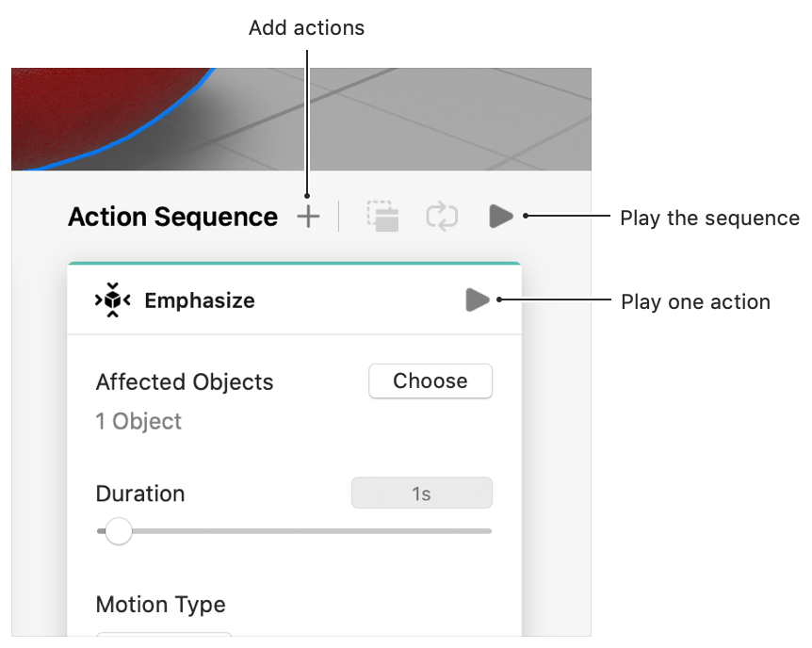This screenshot has height=648, width=812.
Task: Click the far right end of Duration slider track
Action: (488, 531)
